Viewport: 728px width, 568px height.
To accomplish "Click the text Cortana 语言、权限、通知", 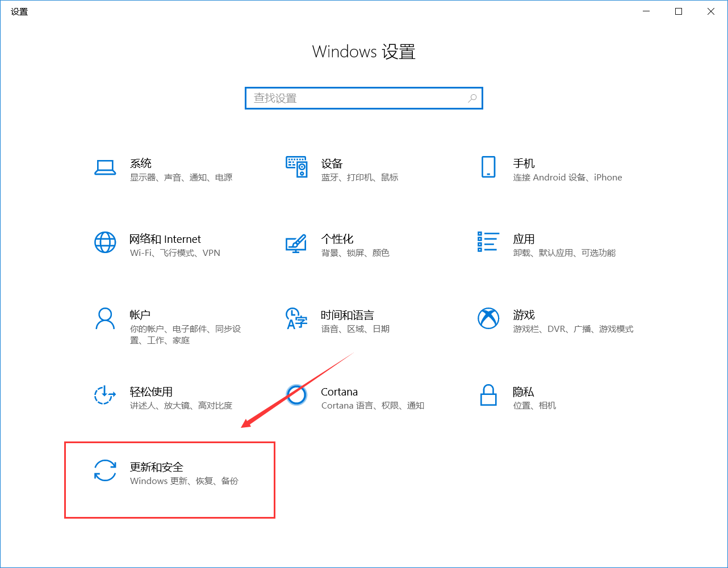I will point(373,406).
